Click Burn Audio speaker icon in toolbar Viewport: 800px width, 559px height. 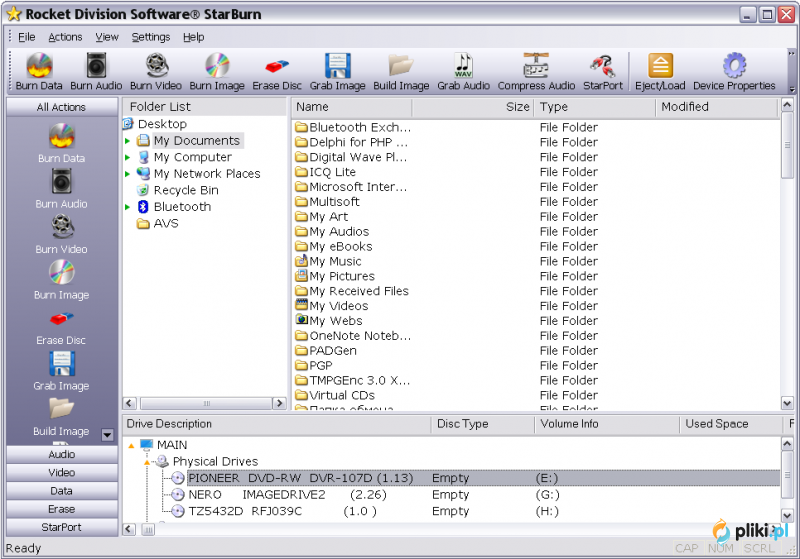pyautogui.click(x=96, y=65)
